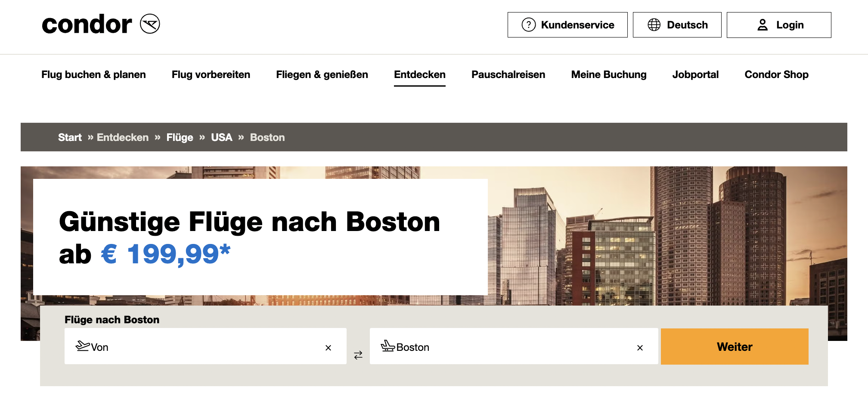
Task: Go to Meine Buchung
Action: (609, 75)
